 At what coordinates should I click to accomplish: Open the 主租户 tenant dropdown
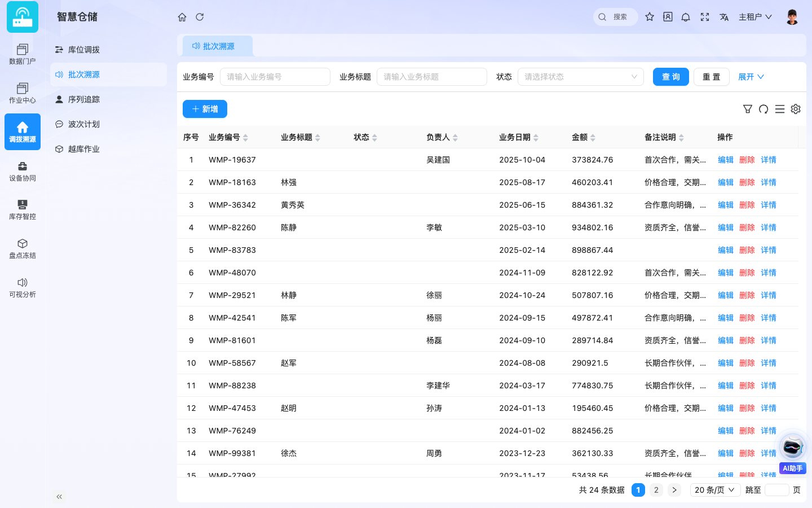click(755, 17)
